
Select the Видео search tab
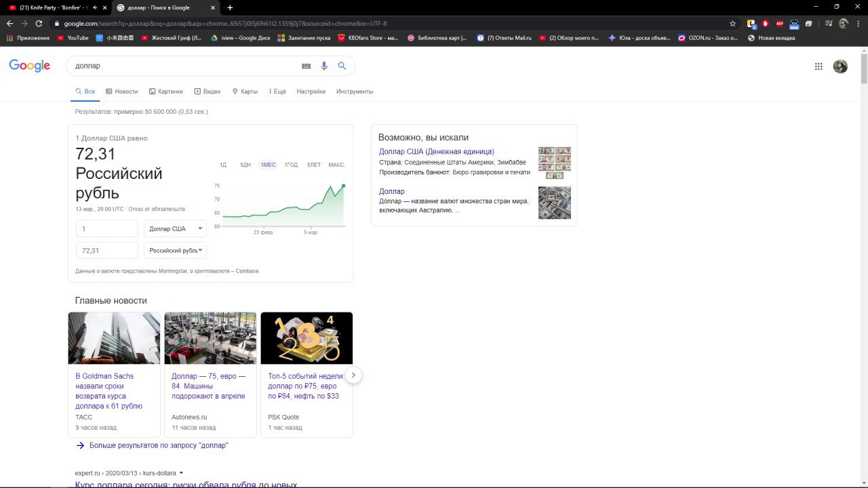[x=208, y=91]
